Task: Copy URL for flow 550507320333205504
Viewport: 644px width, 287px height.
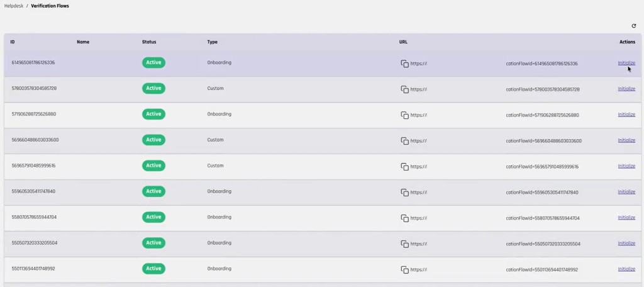Action: [404, 244]
